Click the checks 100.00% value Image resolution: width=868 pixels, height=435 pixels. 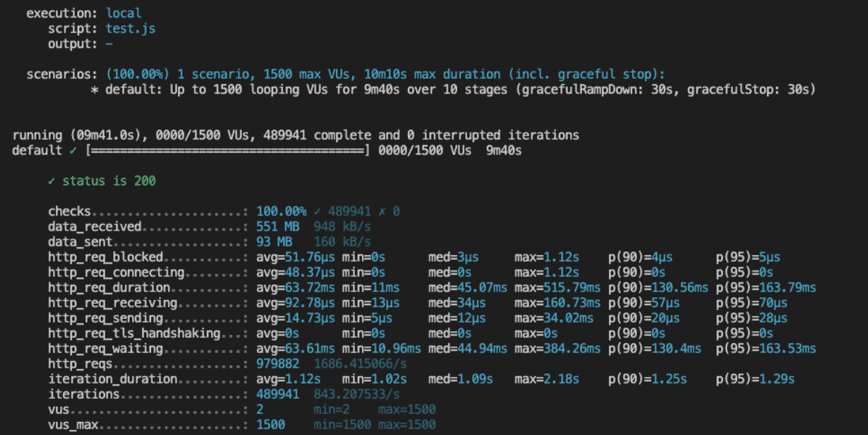click(x=281, y=211)
